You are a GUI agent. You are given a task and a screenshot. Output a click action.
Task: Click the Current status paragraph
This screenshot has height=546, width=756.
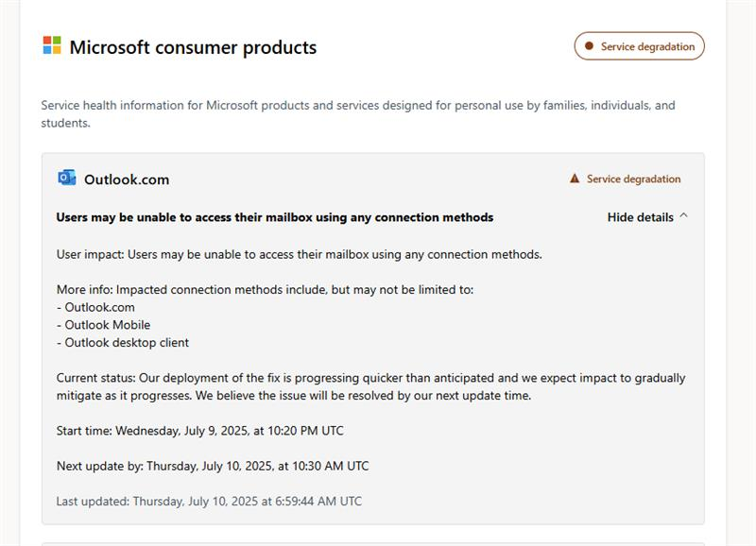click(x=370, y=386)
